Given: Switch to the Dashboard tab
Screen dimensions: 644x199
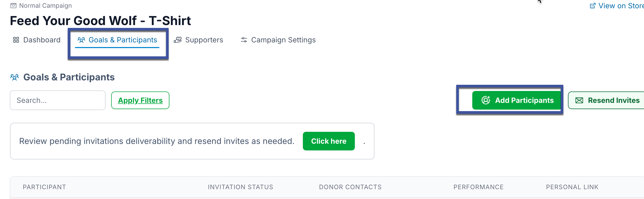Looking at the screenshot, I should point(41,40).
